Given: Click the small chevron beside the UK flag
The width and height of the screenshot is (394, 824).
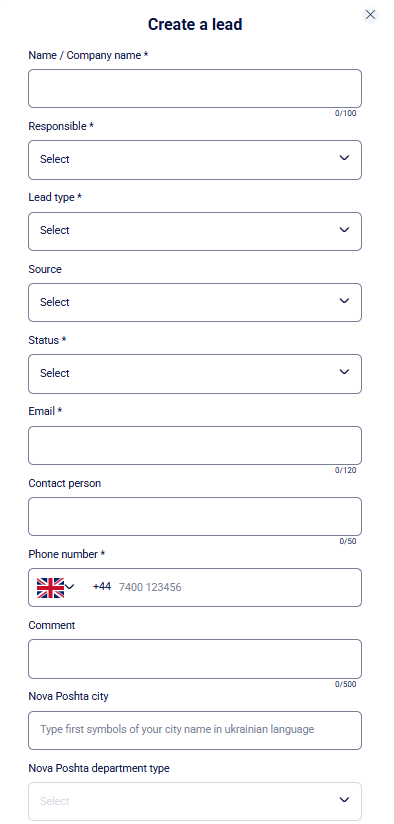Looking at the screenshot, I should [70, 586].
